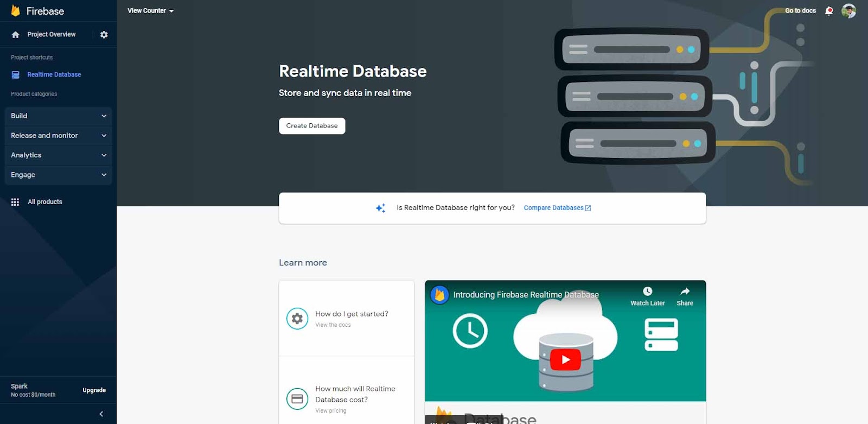Click the All products grid icon
Viewport: 868px width, 424px height.
15,202
